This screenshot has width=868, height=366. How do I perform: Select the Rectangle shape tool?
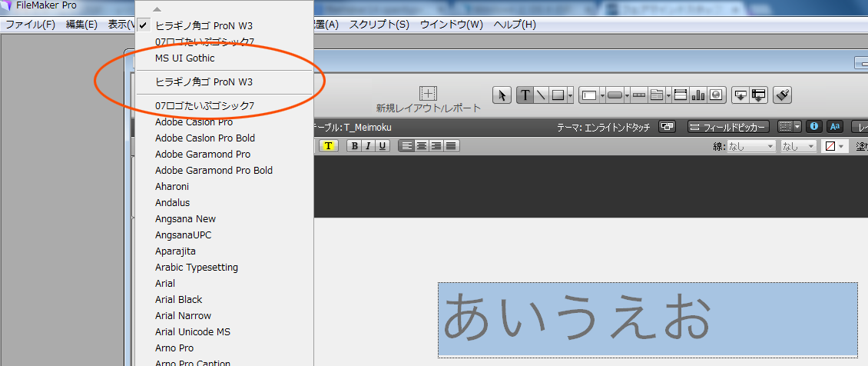pos(558,95)
